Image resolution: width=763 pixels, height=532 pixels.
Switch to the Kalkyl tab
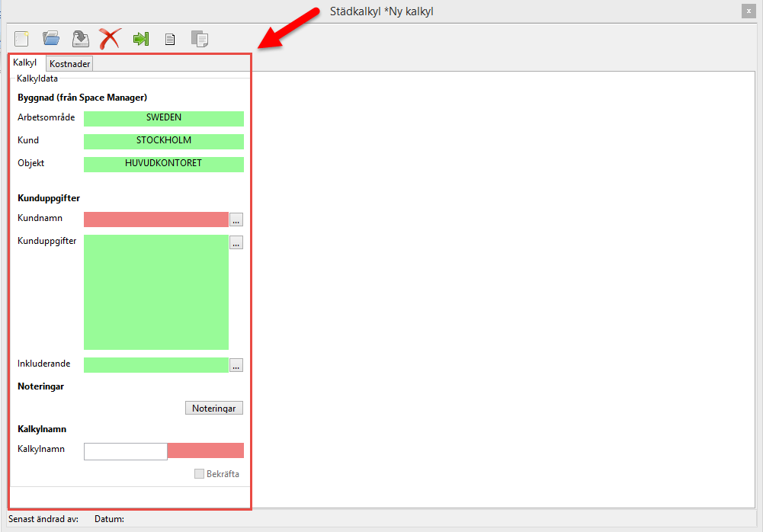[x=25, y=62]
